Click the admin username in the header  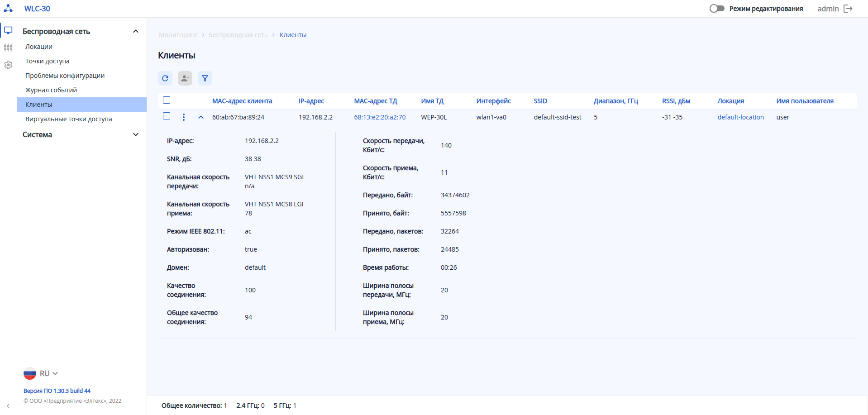tap(828, 9)
